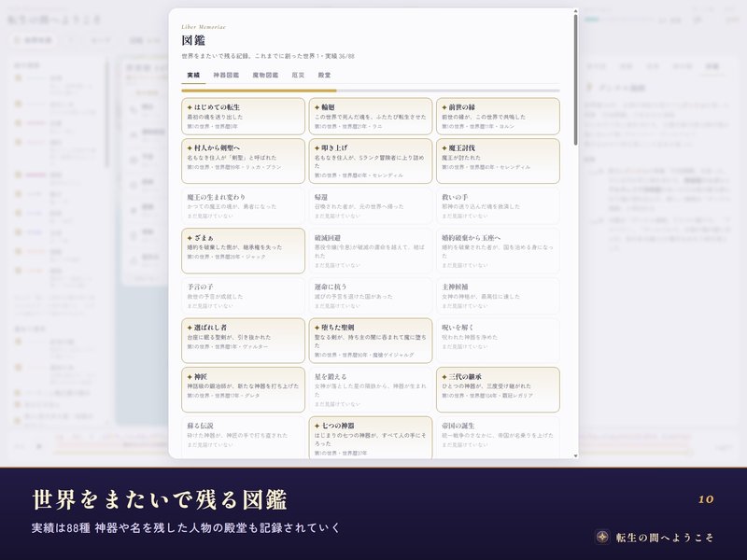Image resolution: width=747 pixels, height=560 pixels.
Task: Click the sparkle icon beside 前世の縁
Action: pyautogui.click(x=444, y=107)
